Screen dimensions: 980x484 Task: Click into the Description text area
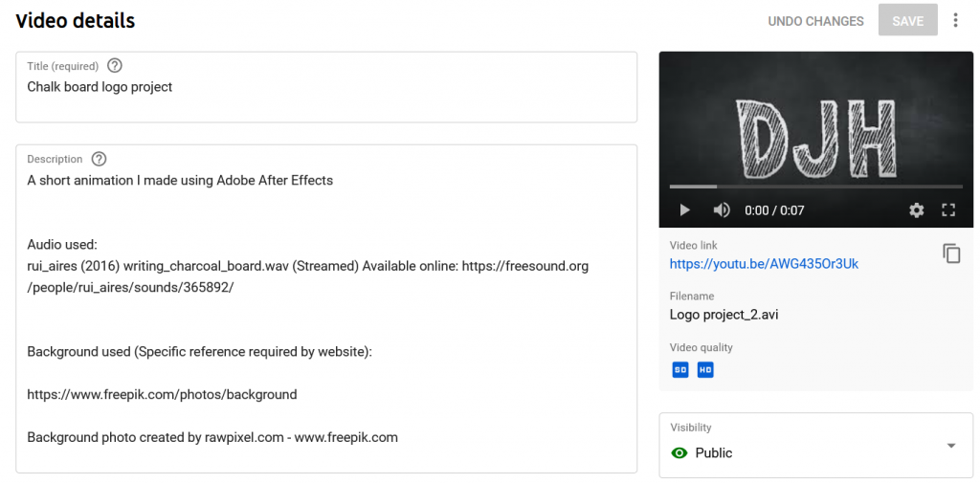[x=325, y=306]
